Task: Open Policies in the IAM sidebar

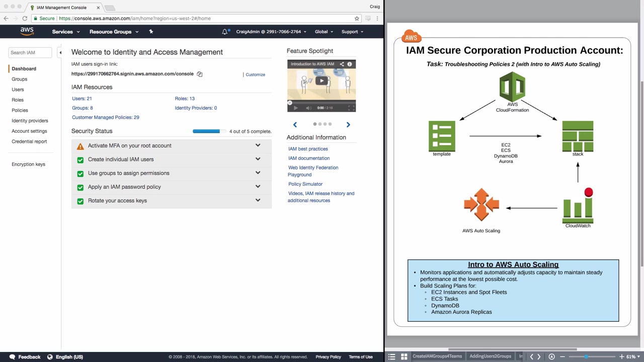Action: coord(20,110)
